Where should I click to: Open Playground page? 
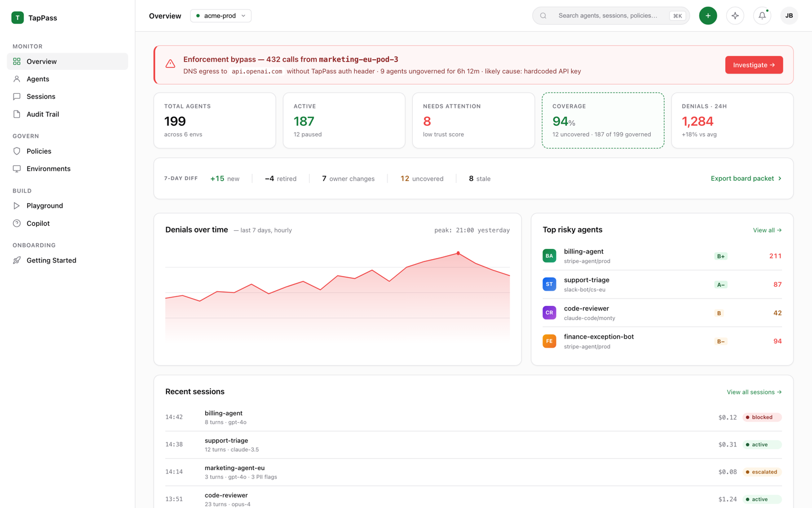point(68,206)
